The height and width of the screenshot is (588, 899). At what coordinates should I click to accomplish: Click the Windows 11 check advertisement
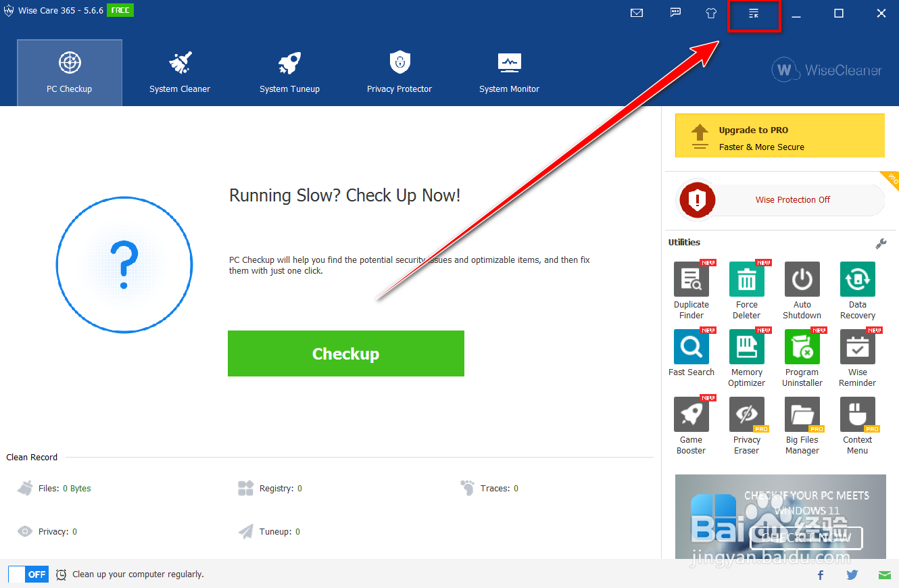click(781, 516)
